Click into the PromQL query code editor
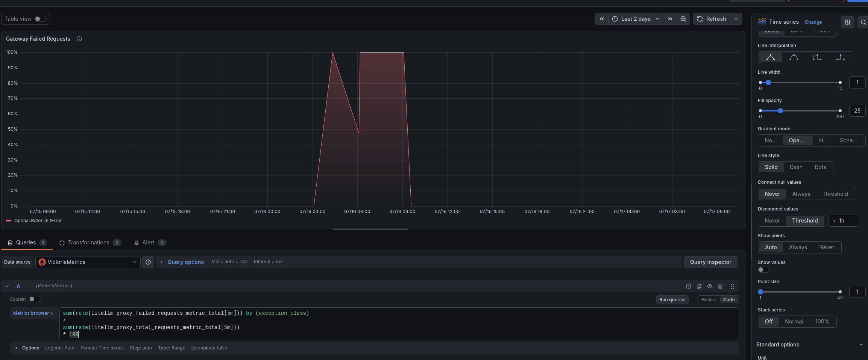Viewport: 868px width, 360px height. (x=399, y=323)
